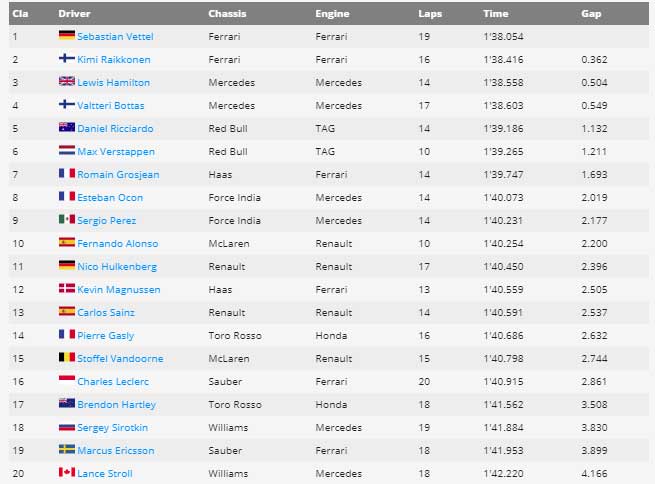Open Romain Grosjean's driver profile
Screen dimensions: 655x484
click(x=118, y=174)
